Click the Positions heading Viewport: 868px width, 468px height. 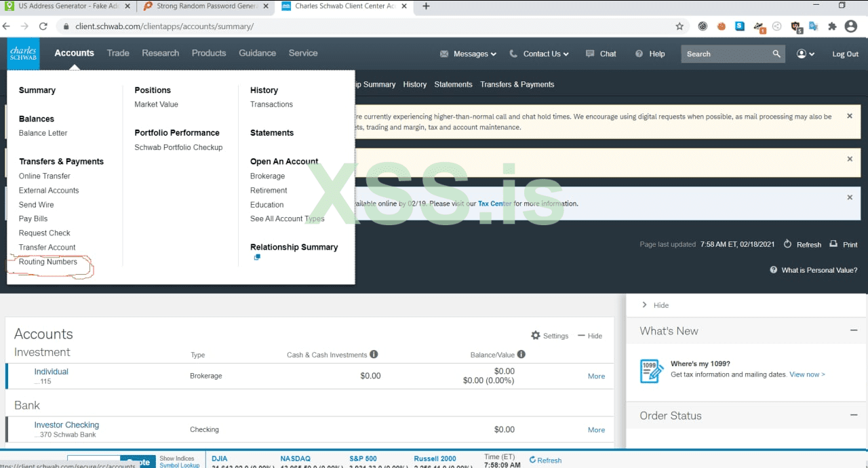coord(153,90)
